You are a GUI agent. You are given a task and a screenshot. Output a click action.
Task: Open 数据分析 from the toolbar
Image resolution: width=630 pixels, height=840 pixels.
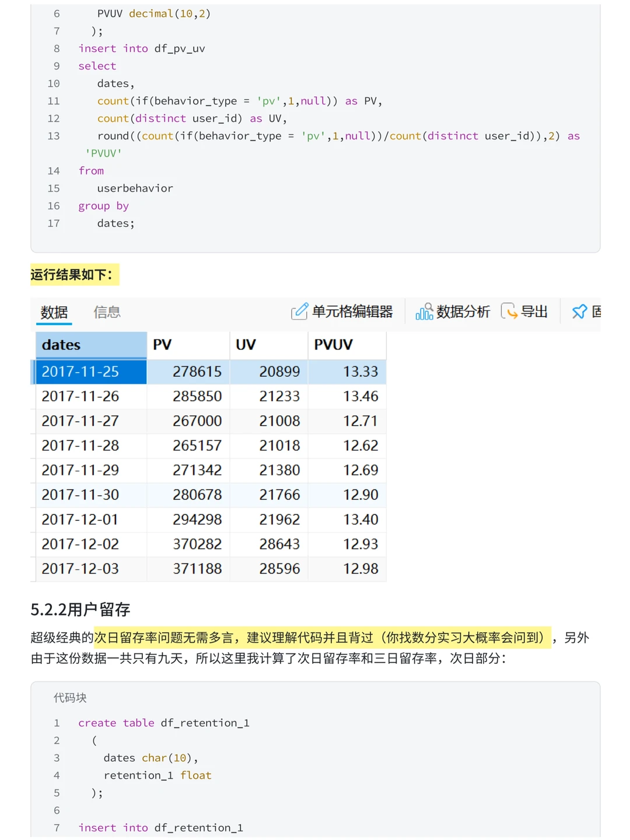[x=453, y=311]
